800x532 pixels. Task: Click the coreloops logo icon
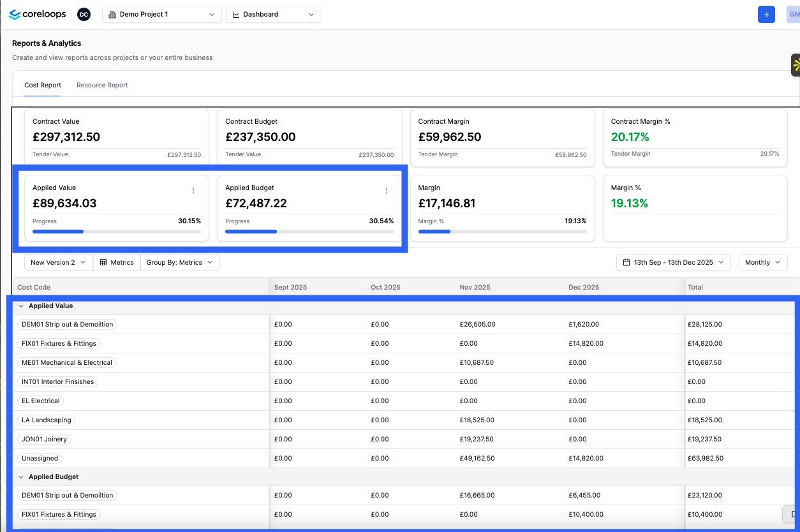pyautogui.click(x=15, y=14)
